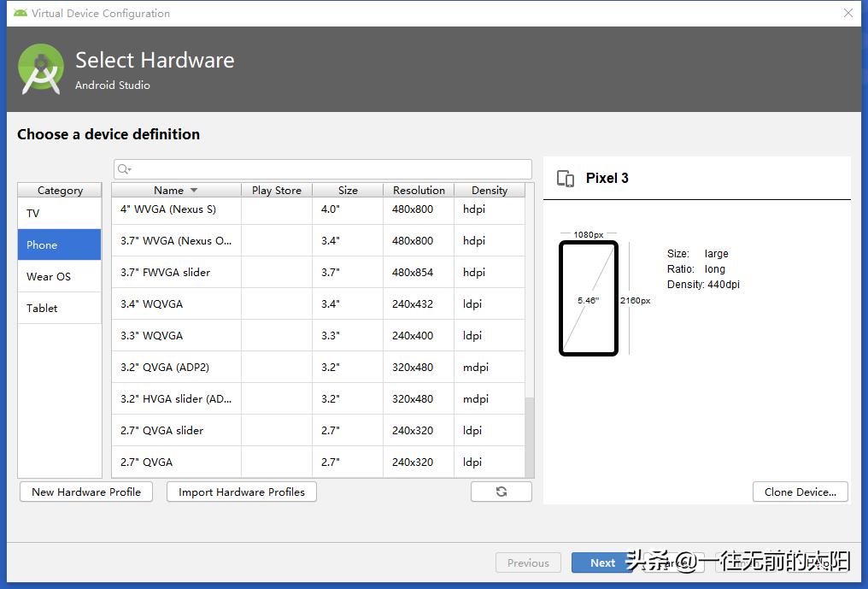This screenshot has width=868, height=589.
Task: Click the Density column header
Action: 489,190
